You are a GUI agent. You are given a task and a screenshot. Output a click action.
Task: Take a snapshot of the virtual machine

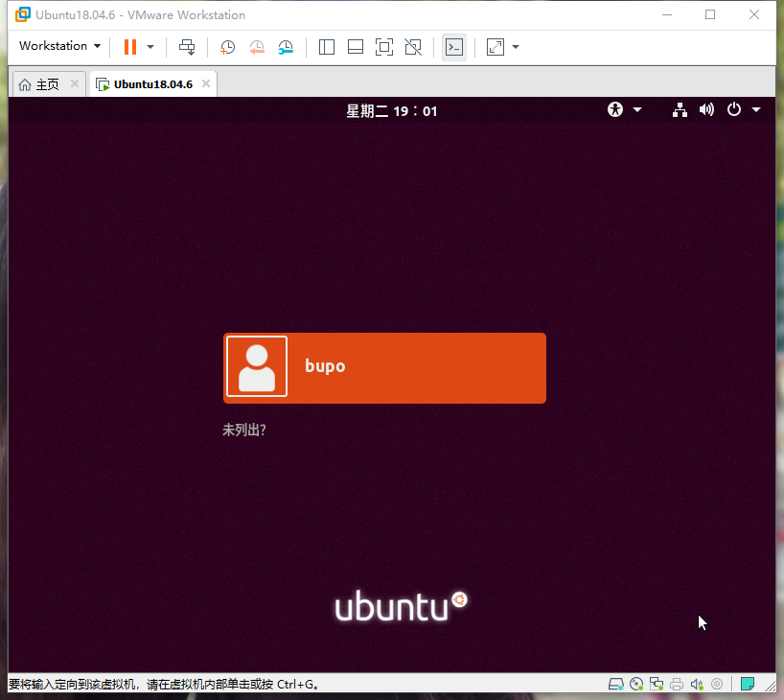[227, 47]
